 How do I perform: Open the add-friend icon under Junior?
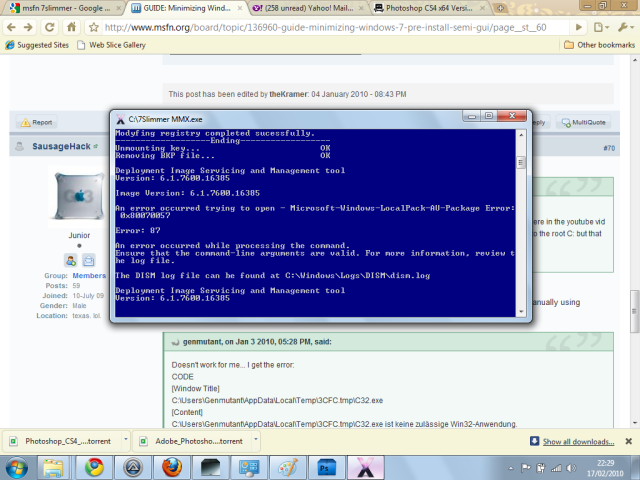[x=70, y=260]
